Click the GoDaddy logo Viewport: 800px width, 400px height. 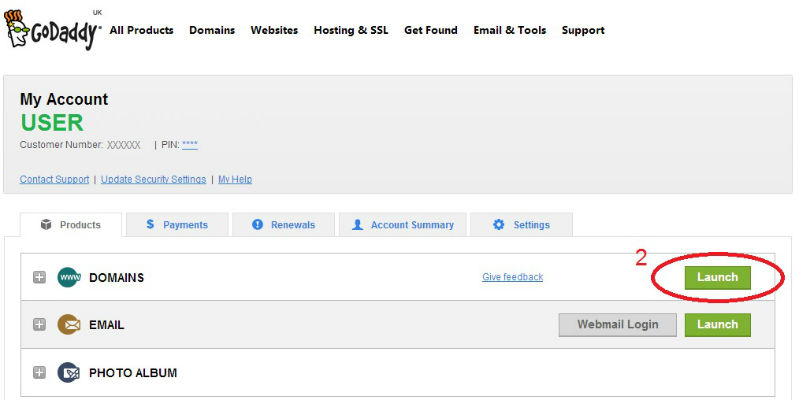tap(52, 29)
